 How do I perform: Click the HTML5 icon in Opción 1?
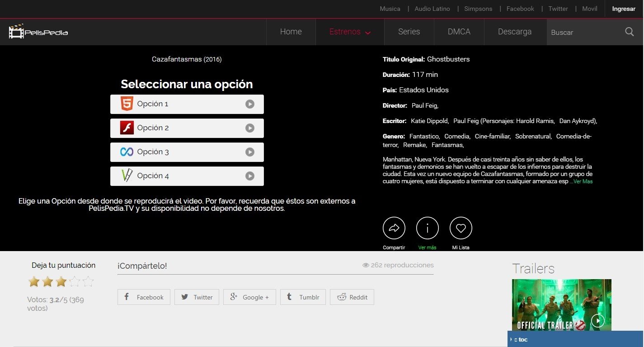pos(127,104)
